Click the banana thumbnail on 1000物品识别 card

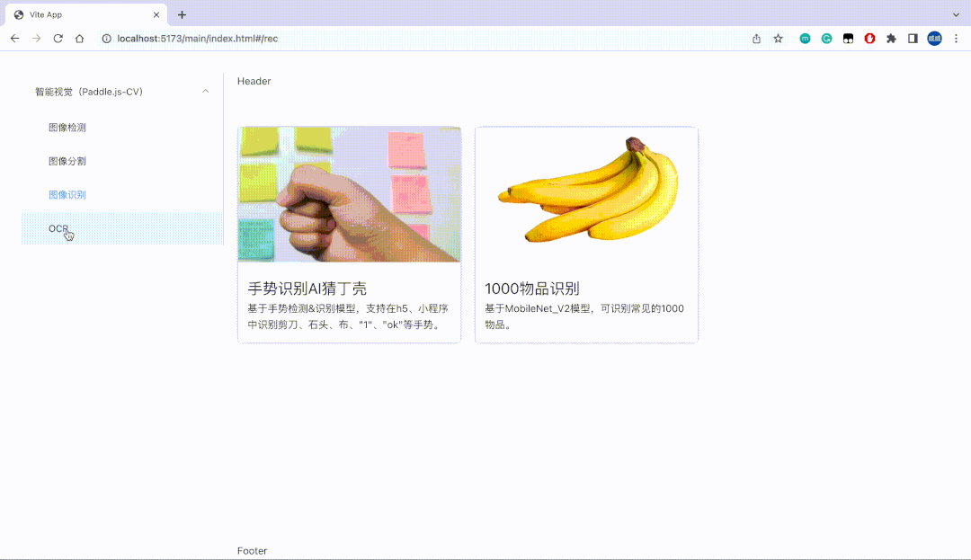(x=586, y=193)
